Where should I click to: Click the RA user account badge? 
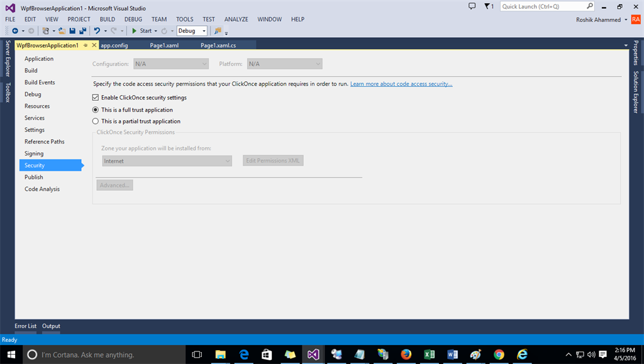(x=636, y=20)
